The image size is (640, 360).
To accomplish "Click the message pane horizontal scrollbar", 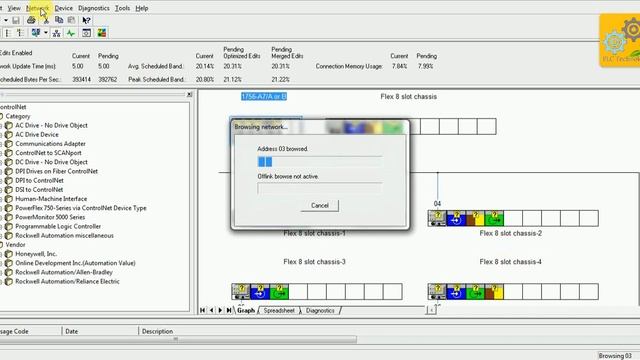I will pos(178,339).
